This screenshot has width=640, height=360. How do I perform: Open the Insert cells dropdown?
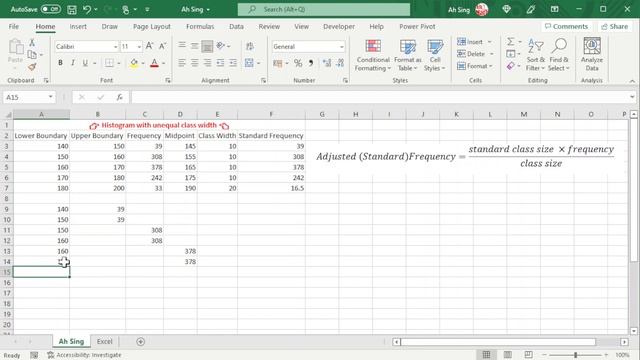tap(489, 42)
